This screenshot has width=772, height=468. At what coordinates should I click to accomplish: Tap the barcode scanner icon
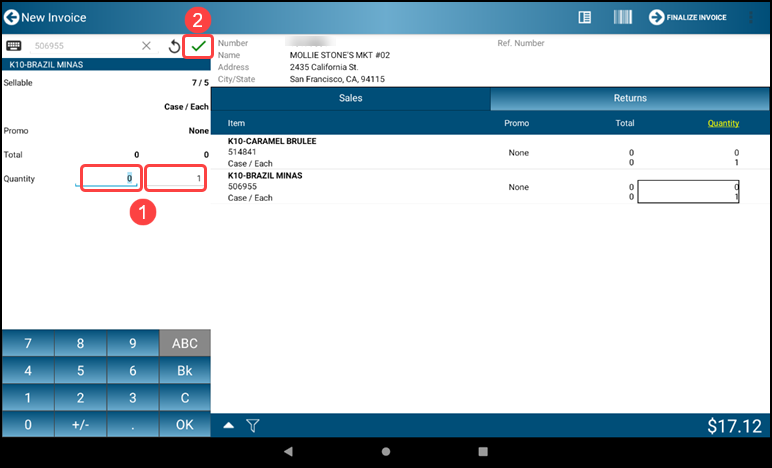(622, 17)
